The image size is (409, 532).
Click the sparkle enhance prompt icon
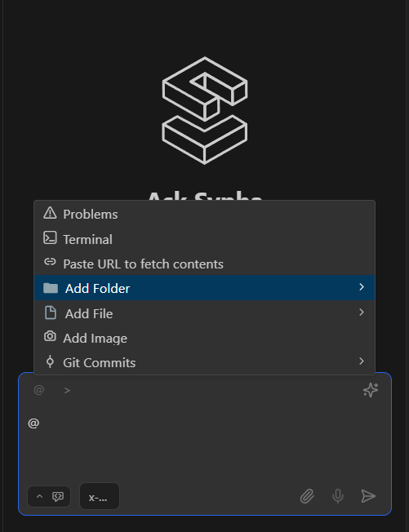click(371, 390)
